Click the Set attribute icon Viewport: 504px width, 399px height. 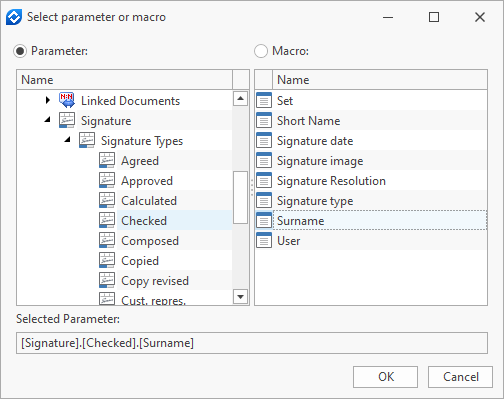pyautogui.click(x=264, y=100)
